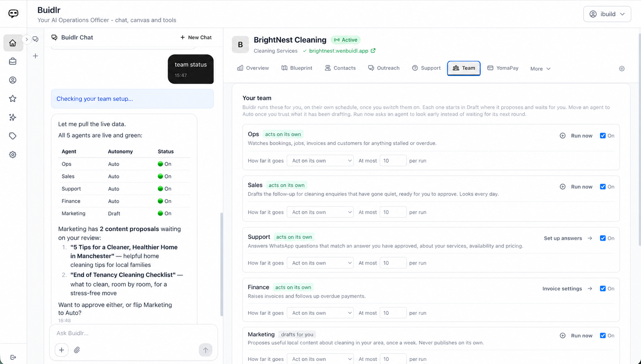The height and width of the screenshot is (364, 641).
Task: Open Support 'How far it goes' dropdown
Action: (x=320, y=263)
